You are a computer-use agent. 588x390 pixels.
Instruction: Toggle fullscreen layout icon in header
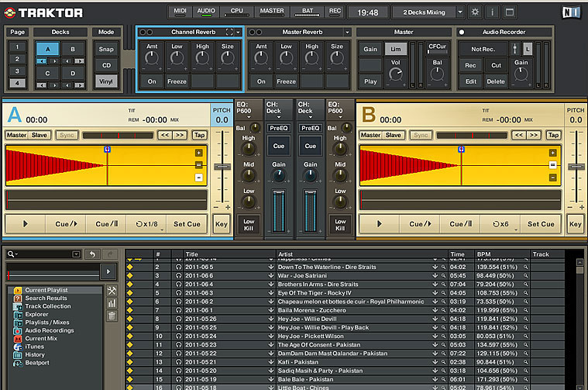coord(509,12)
